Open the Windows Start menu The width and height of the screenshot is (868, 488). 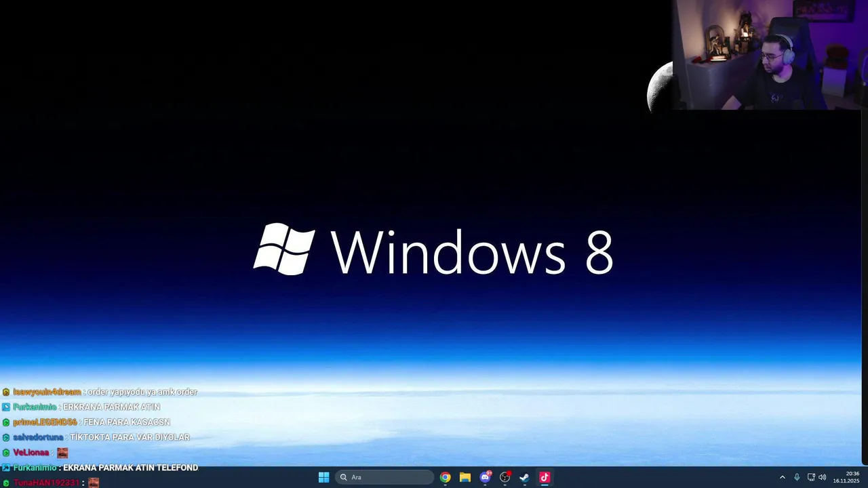(323, 477)
